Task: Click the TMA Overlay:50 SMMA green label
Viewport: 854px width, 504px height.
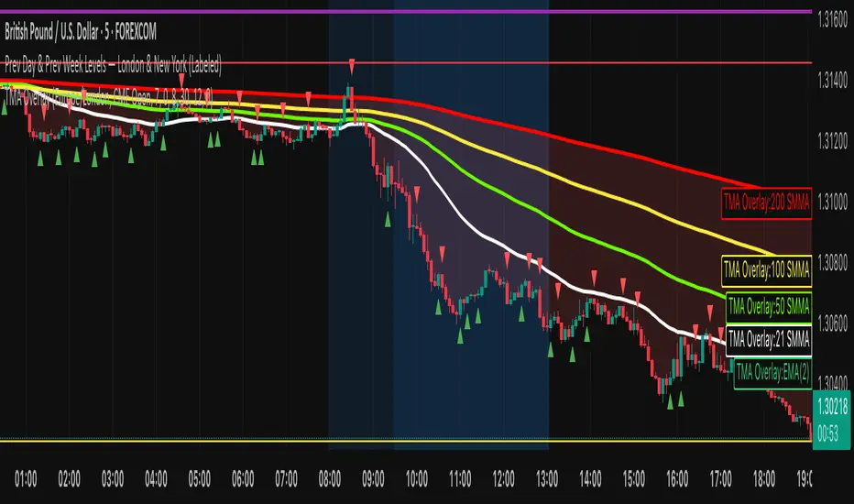Action: click(769, 307)
